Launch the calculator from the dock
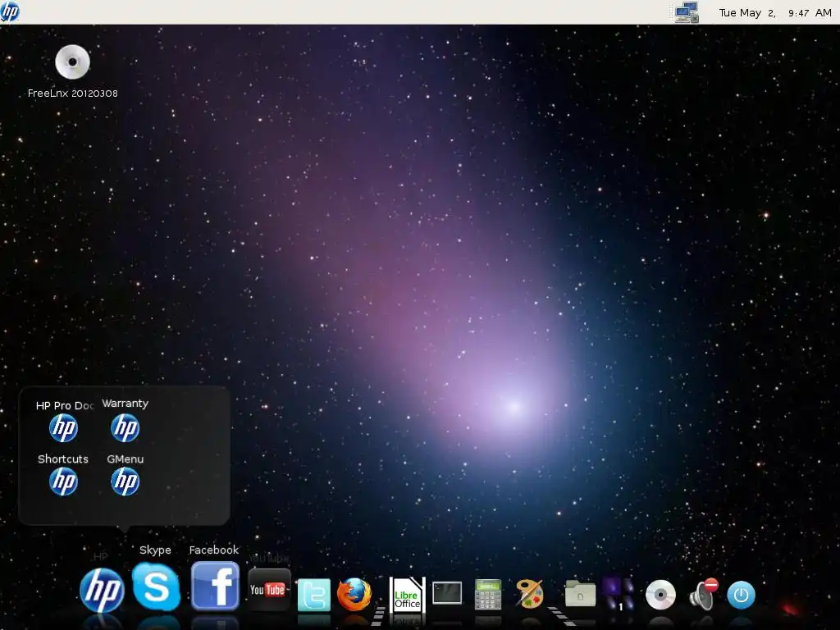The image size is (840, 630). (488, 594)
